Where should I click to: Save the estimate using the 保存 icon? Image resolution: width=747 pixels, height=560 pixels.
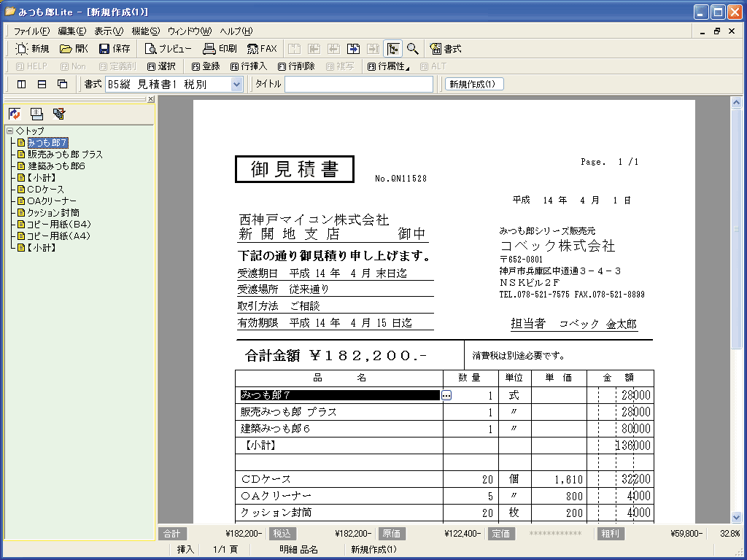pos(115,49)
